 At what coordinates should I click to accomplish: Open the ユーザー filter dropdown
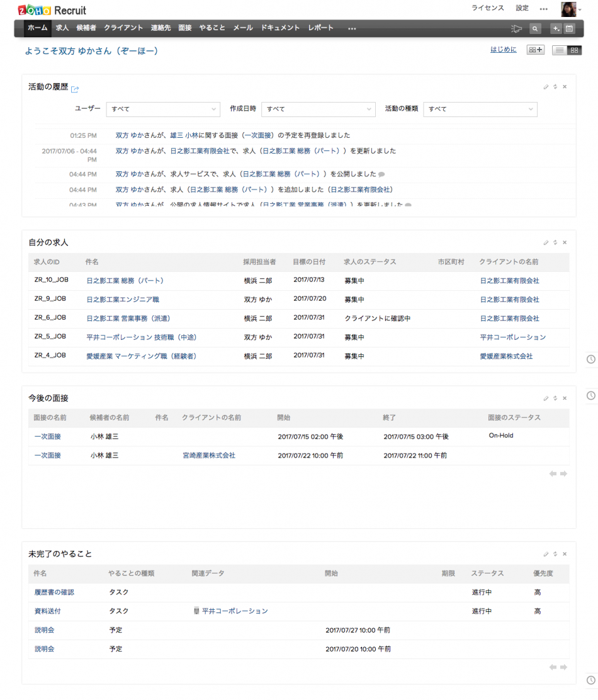[x=163, y=109]
